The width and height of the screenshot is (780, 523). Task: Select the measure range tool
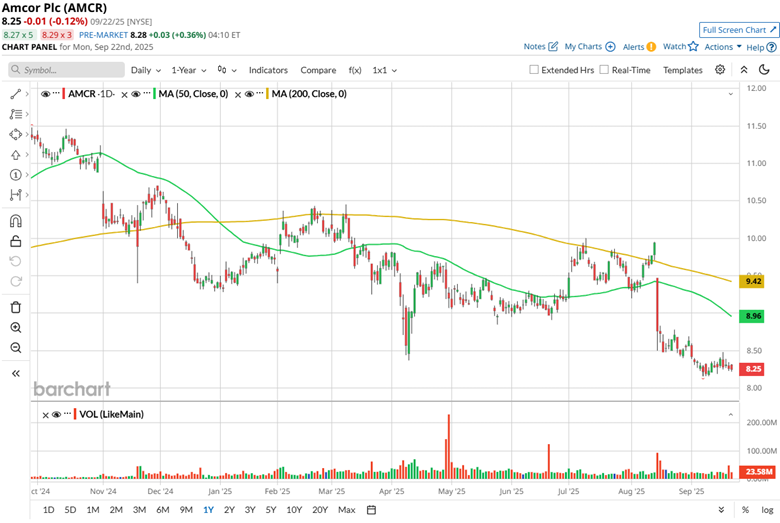coord(15,195)
